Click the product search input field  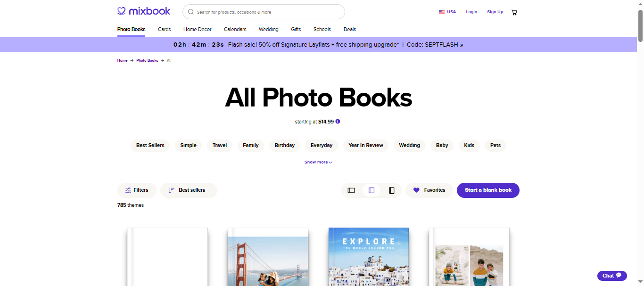[x=269, y=12]
